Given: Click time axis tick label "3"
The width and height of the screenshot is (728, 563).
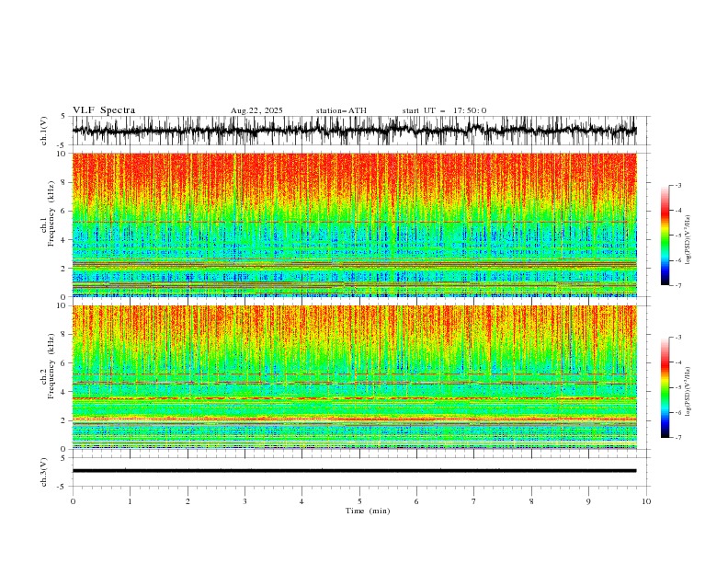Looking at the screenshot, I should point(245,501).
